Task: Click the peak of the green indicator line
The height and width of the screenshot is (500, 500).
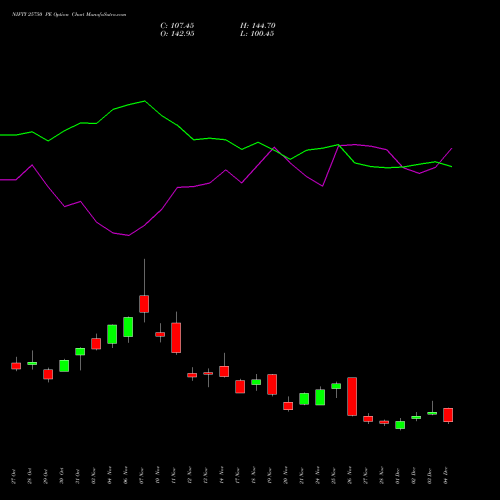Action: (144, 101)
